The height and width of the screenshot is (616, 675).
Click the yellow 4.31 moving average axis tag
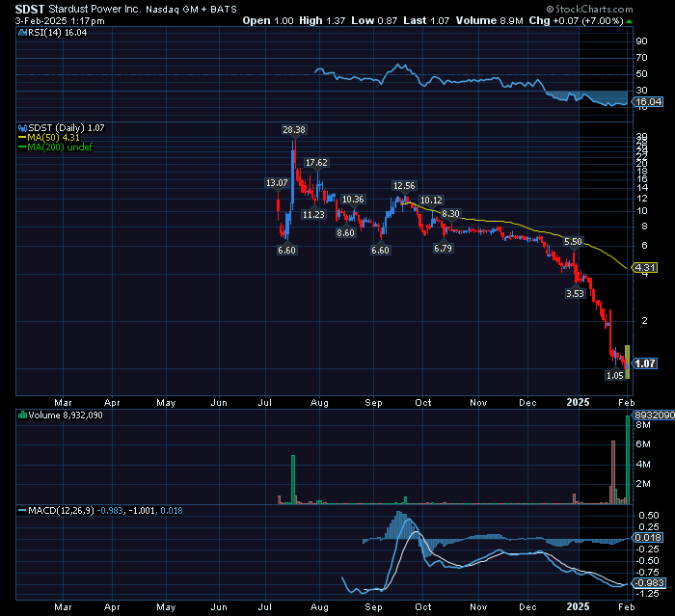645,268
